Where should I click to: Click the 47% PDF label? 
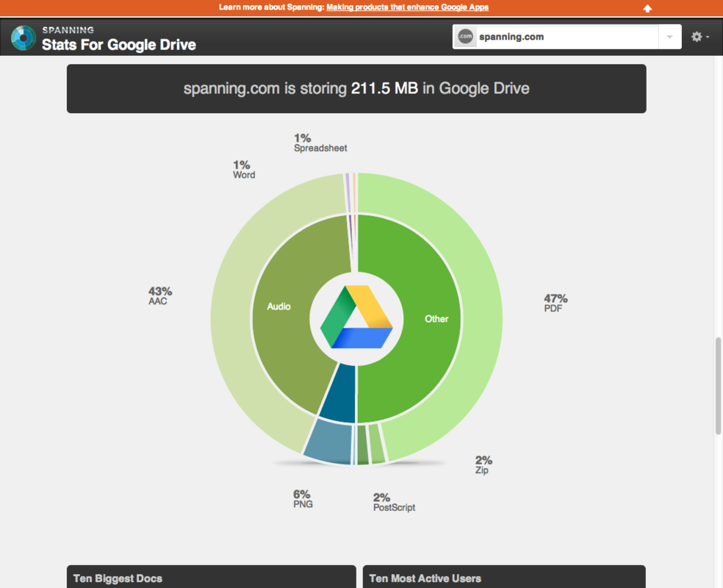(x=555, y=303)
